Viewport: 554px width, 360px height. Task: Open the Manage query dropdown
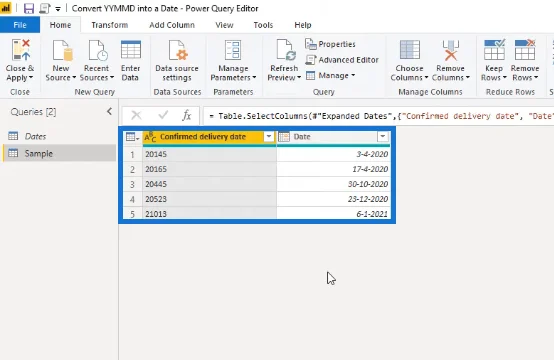330,76
